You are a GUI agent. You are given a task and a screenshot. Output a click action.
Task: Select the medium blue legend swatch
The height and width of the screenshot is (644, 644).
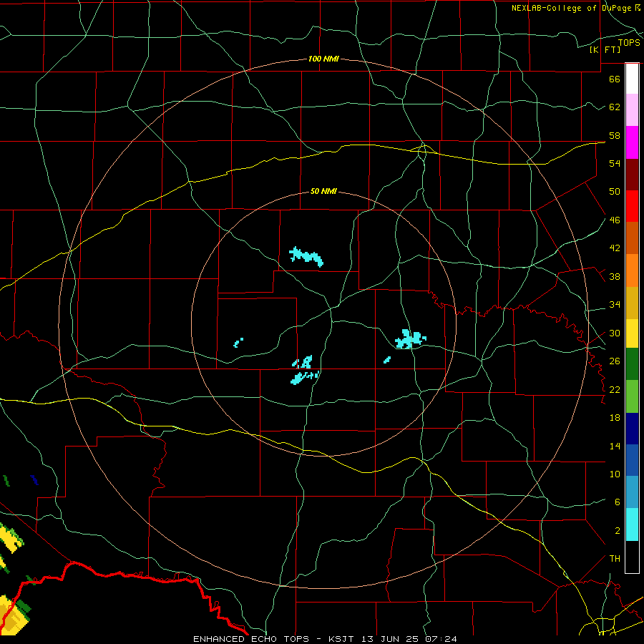632,460
